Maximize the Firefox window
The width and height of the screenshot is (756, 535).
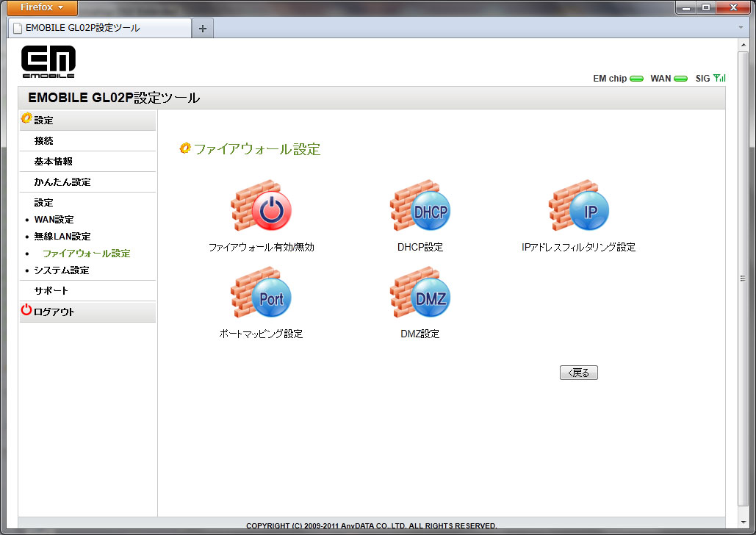706,8
